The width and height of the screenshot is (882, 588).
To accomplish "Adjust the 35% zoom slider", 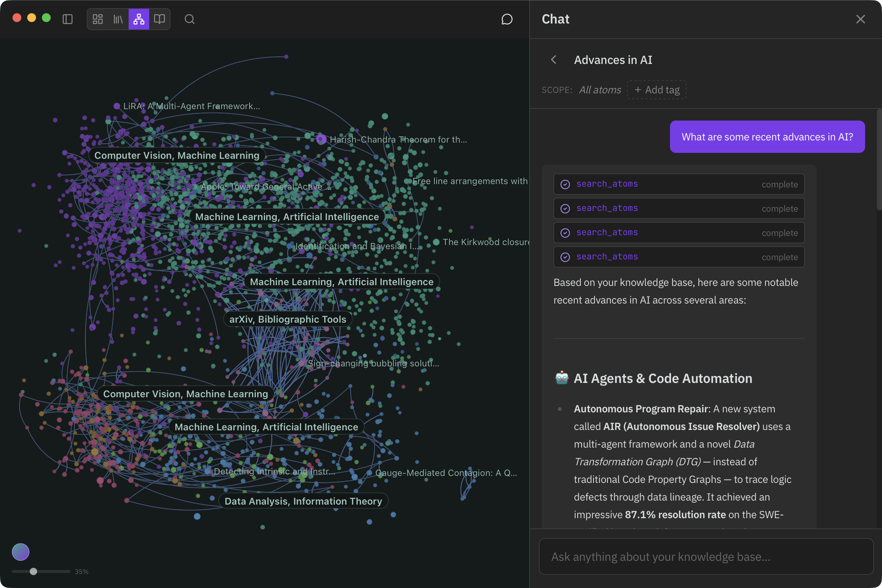I will pos(34,571).
